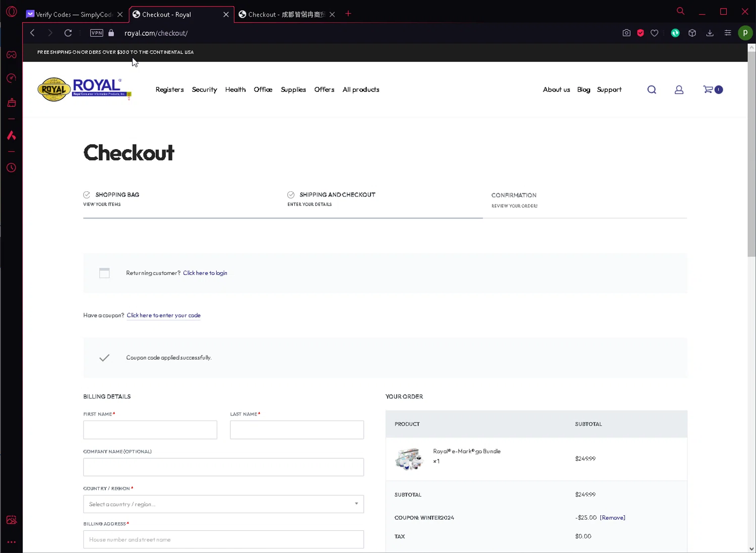Browse All products
Screen dimensions: 756x553
pyautogui.click(x=361, y=90)
